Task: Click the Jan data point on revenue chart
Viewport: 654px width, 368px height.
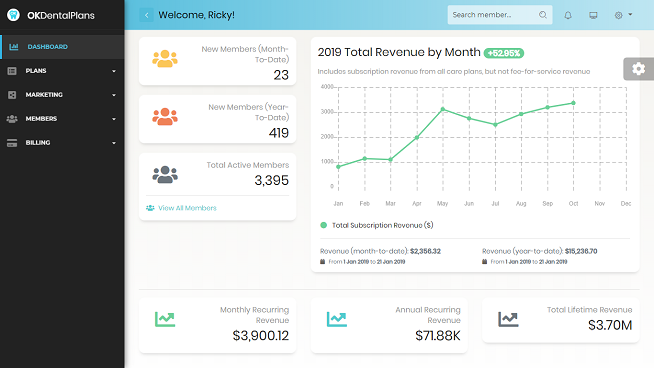Action: pyautogui.click(x=338, y=167)
